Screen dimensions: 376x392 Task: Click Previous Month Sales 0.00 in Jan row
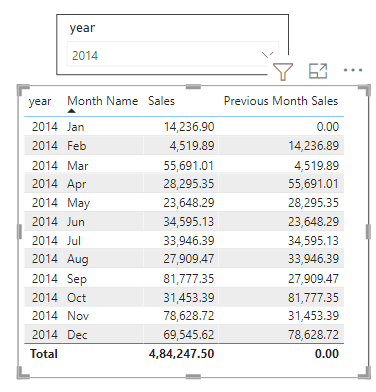(x=328, y=127)
